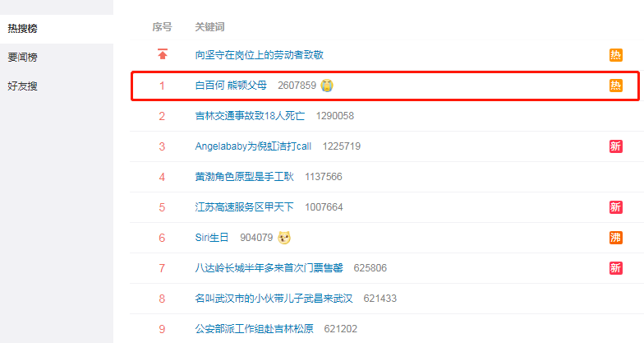Click the 热 badge beside 白百何 熊顿父母

tap(616, 86)
